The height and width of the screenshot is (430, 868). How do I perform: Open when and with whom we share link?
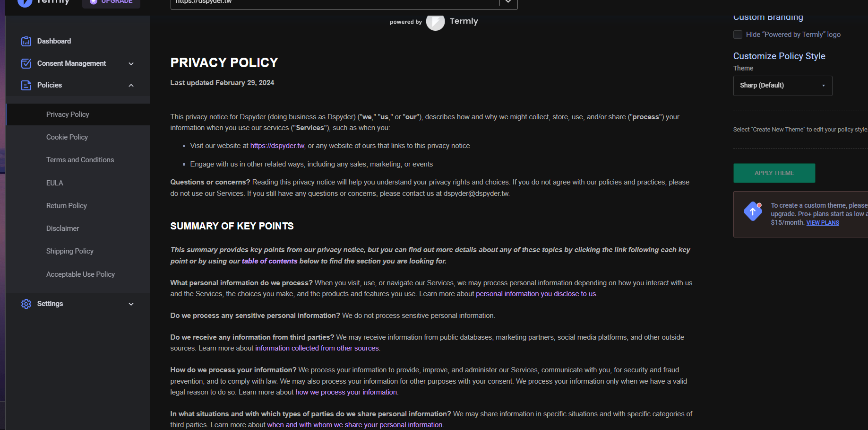pos(355,425)
